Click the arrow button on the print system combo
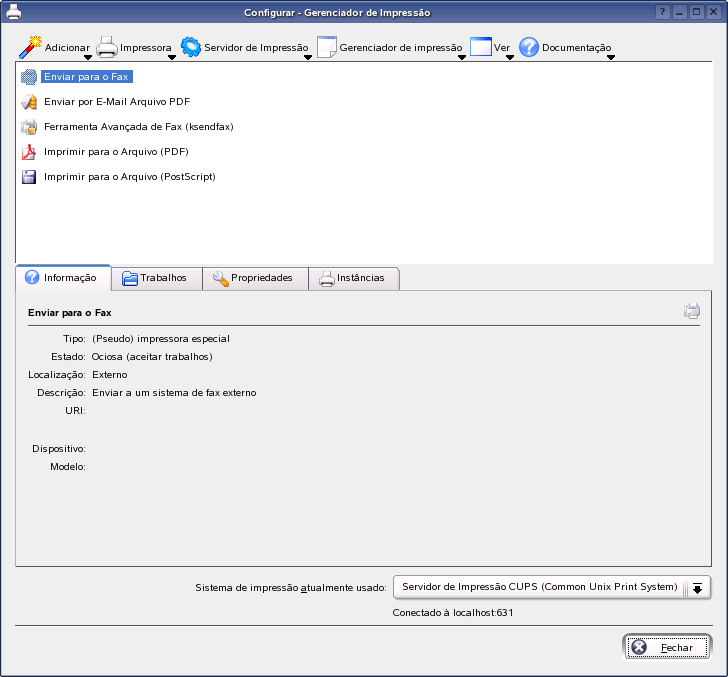This screenshot has height=677, width=728. pos(697,588)
